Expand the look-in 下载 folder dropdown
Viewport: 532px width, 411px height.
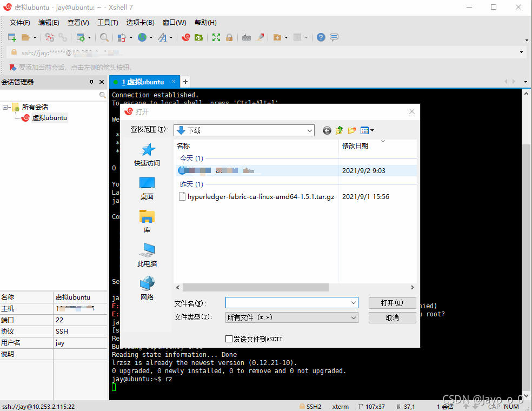click(x=309, y=130)
